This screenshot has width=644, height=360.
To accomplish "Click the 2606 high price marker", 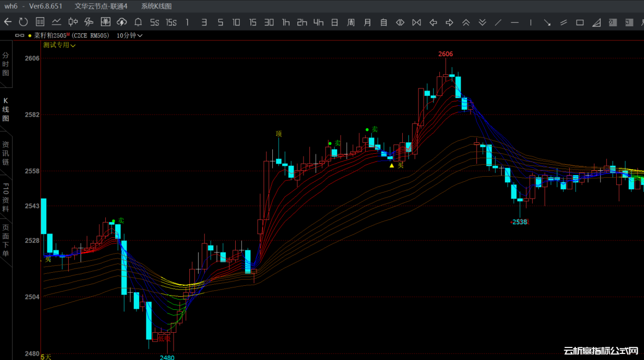I will (x=445, y=54).
